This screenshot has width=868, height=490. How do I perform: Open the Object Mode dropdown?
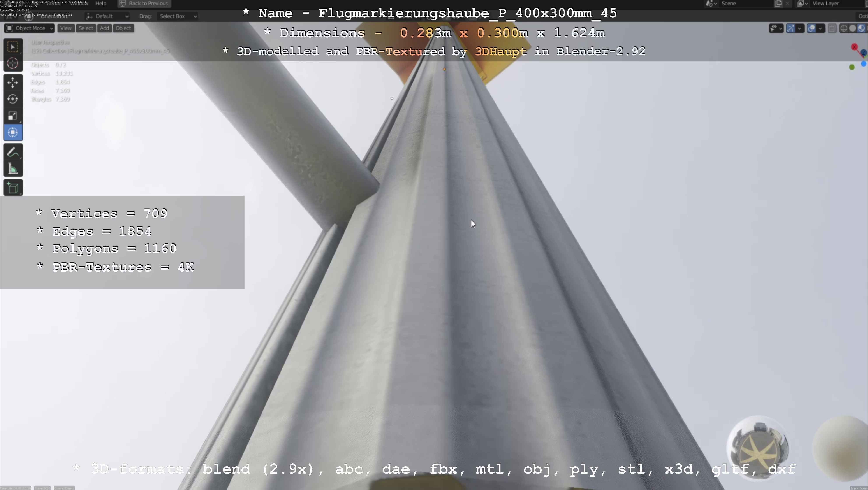pos(30,28)
